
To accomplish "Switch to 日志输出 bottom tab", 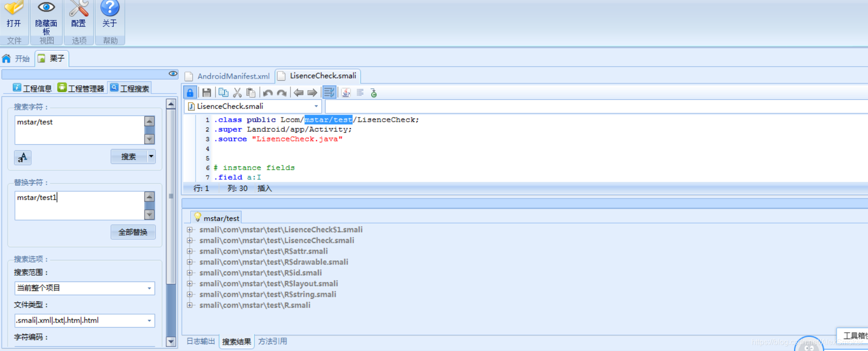I will point(201,341).
